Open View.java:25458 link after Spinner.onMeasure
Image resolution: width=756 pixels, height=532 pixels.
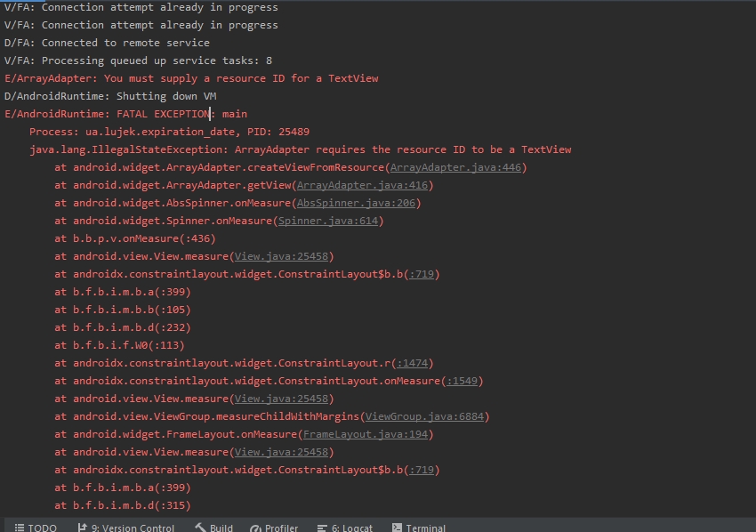coord(281,256)
